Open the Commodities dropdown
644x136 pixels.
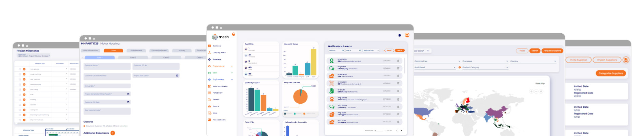437,61
